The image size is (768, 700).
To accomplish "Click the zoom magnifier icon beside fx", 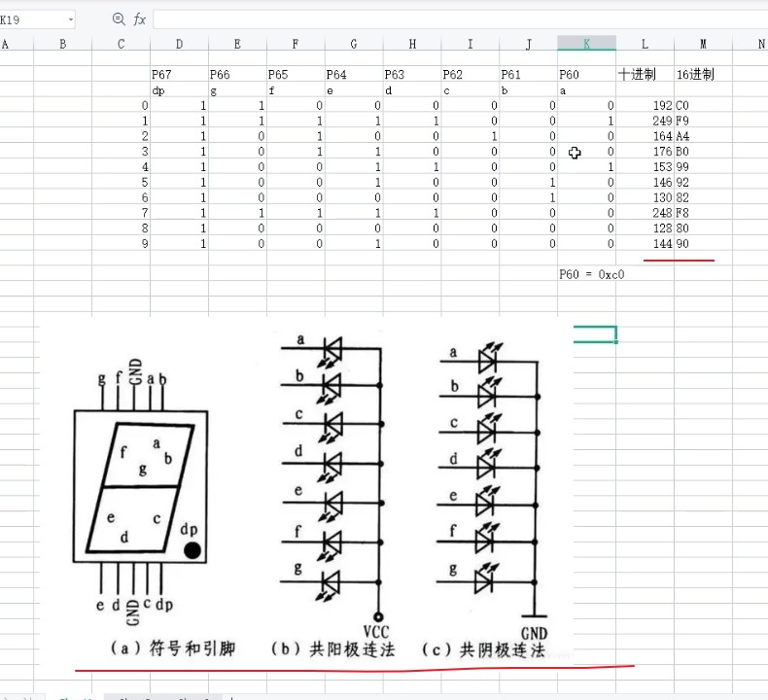I will (x=119, y=19).
